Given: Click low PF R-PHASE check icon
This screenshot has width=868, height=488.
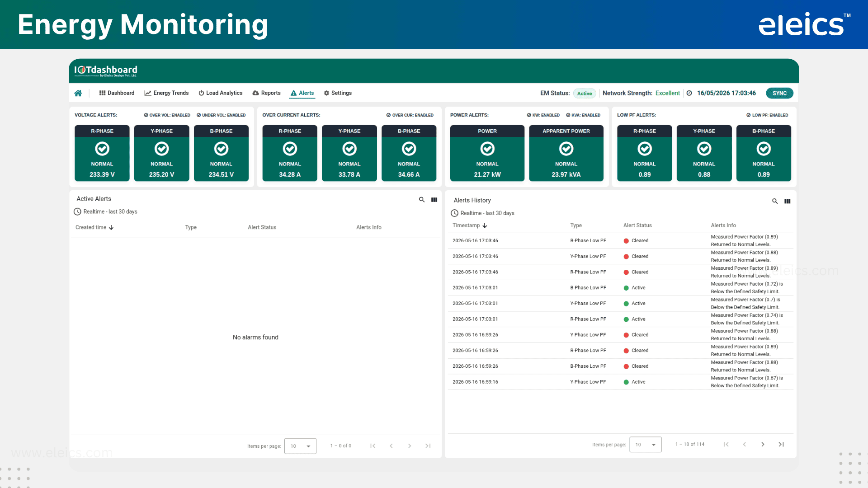Looking at the screenshot, I should tap(645, 149).
